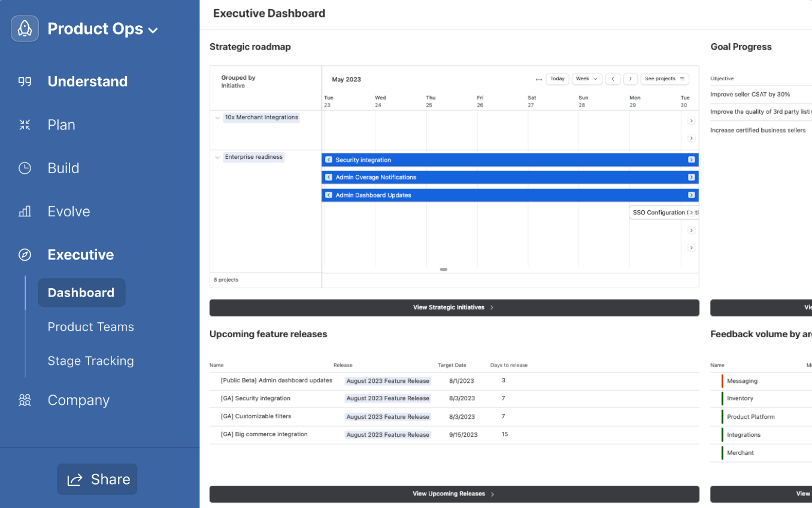Click the Share button

click(x=97, y=479)
